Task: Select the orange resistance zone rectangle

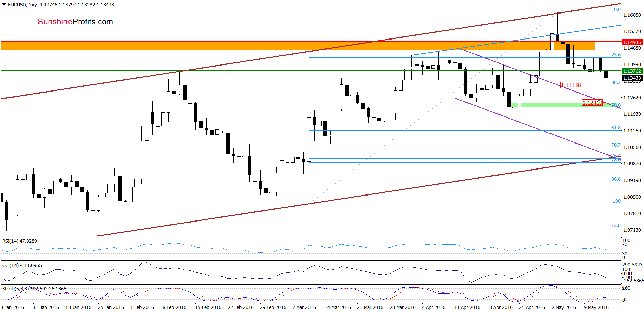Action: [x=298, y=46]
